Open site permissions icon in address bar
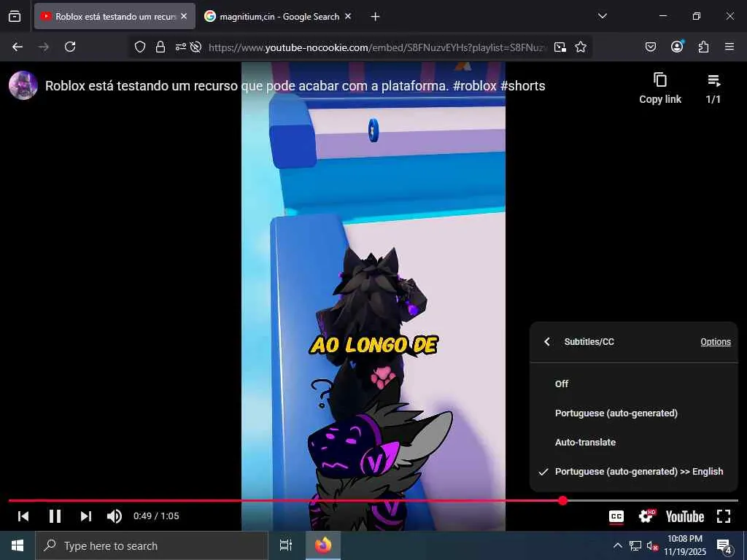This screenshot has height=560, width=747. (x=181, y=47)
